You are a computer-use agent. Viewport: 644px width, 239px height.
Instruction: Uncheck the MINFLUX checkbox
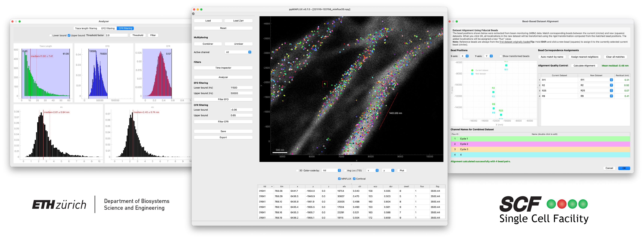click(x=339, y=179)
